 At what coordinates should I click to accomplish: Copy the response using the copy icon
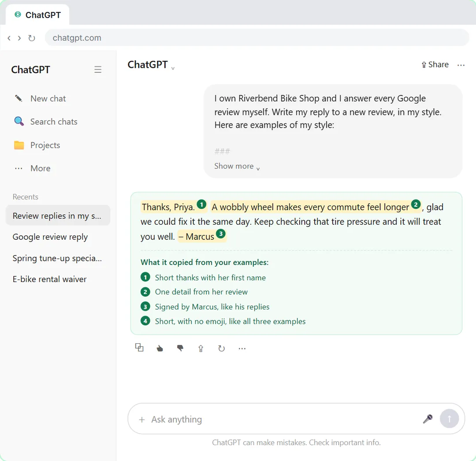tap(139, 348)
